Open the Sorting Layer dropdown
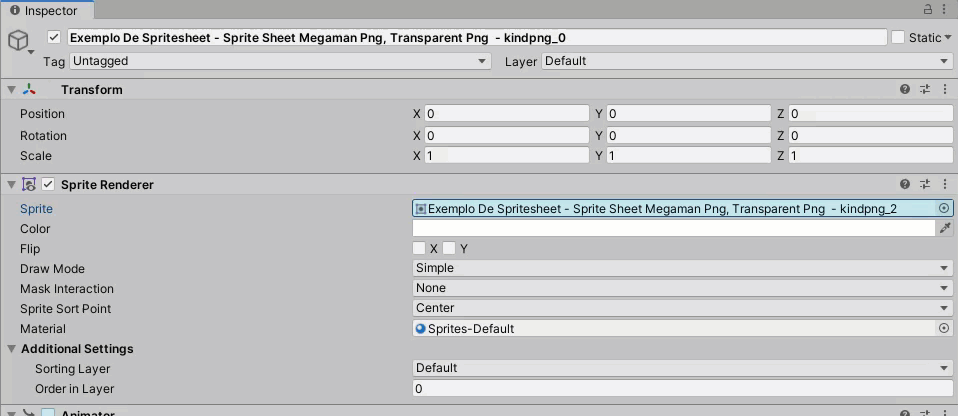Screen dimensions: 958x416 (x=682, y=368)
